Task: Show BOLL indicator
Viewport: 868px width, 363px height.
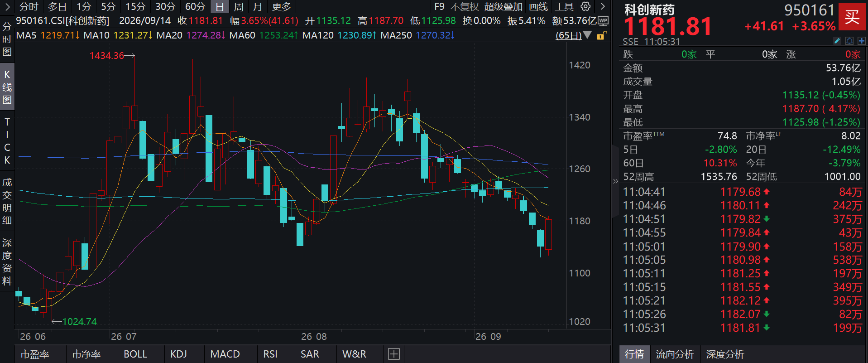Action: click(135, 354)
